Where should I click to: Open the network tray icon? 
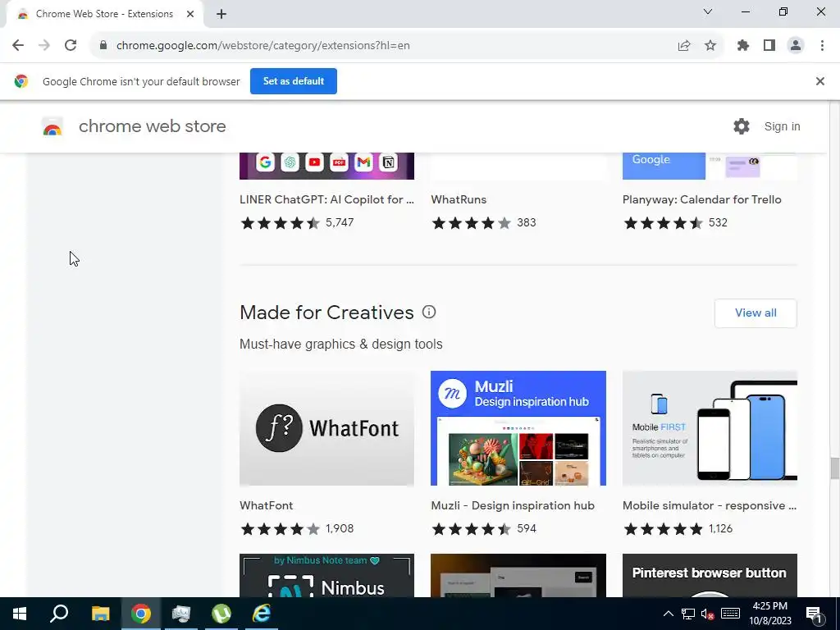coord(688,614)
